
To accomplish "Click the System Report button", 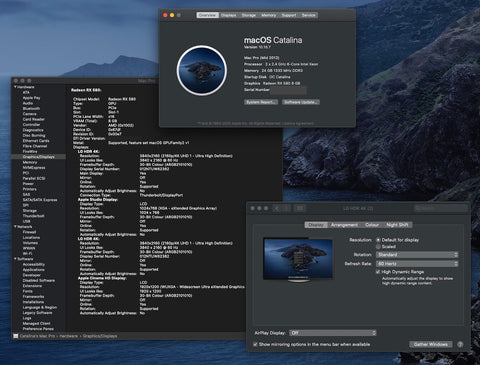I will click(x=261, y=102).
